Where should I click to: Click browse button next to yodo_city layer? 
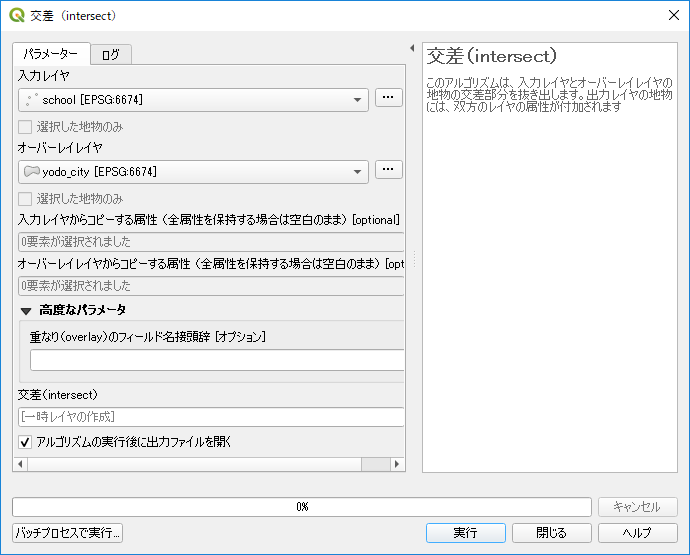(x=388, y=169)
